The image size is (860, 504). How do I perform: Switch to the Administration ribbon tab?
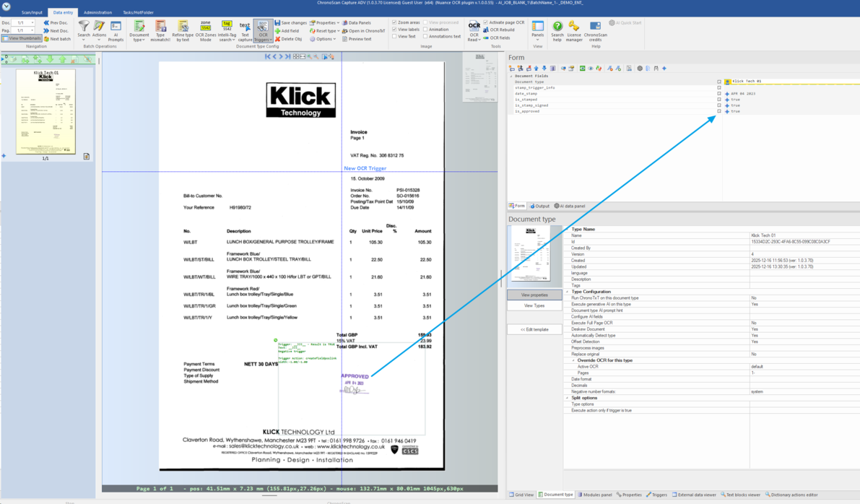tap(97, 12)
